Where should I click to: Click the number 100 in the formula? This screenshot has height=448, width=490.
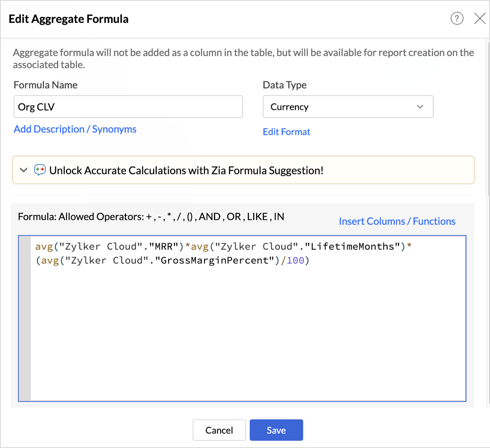pos(295,261)
